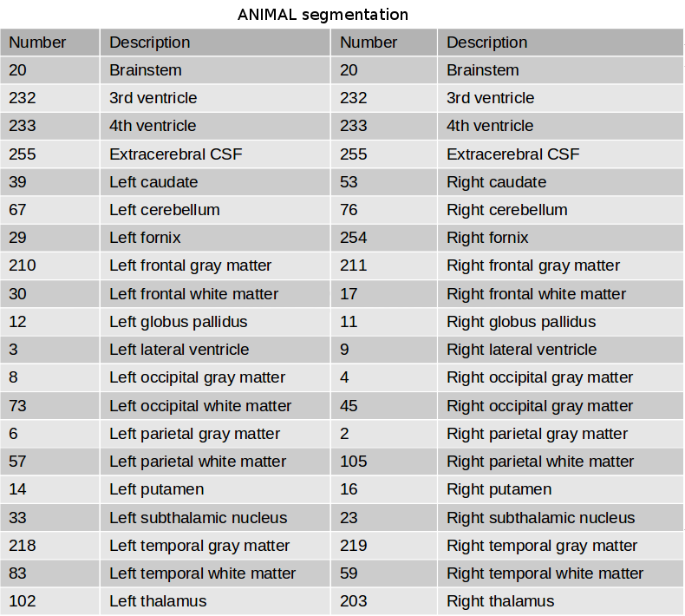Click Left subthalamic nucleus cell

click(x=215, y=518)
